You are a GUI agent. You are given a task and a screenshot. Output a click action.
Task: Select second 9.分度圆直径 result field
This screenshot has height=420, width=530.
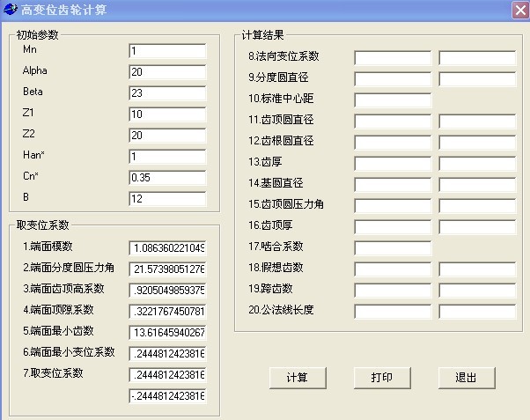(477, 79)
